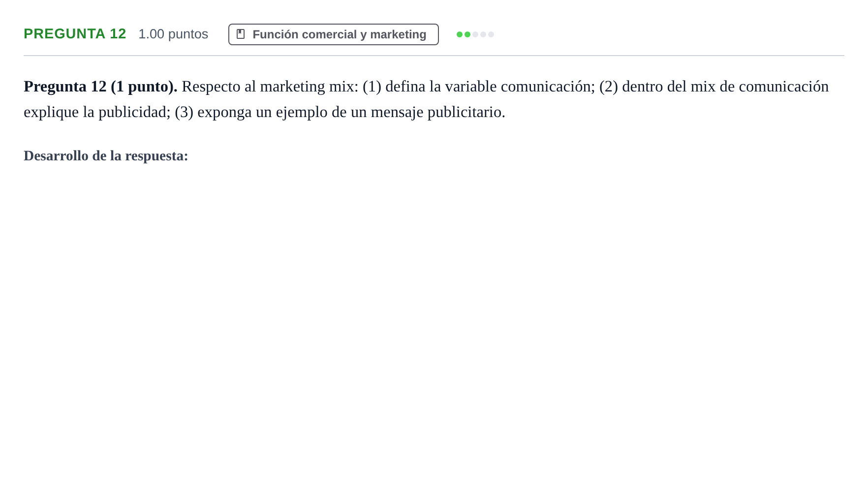Image resolution: width=868 pixels, height=478 pixels.
Task: Click the first green difficulty dot
Action: coord(460,34)
